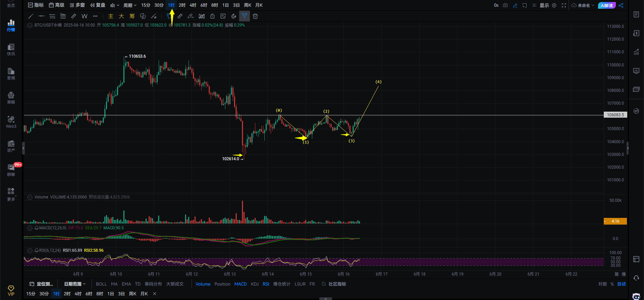
Task: Select the parallel channel lines tool
Action: click(52, 16)
